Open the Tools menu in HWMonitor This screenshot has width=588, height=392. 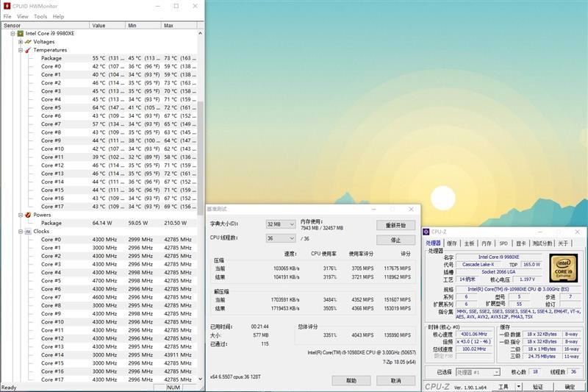tap(40, 16)
